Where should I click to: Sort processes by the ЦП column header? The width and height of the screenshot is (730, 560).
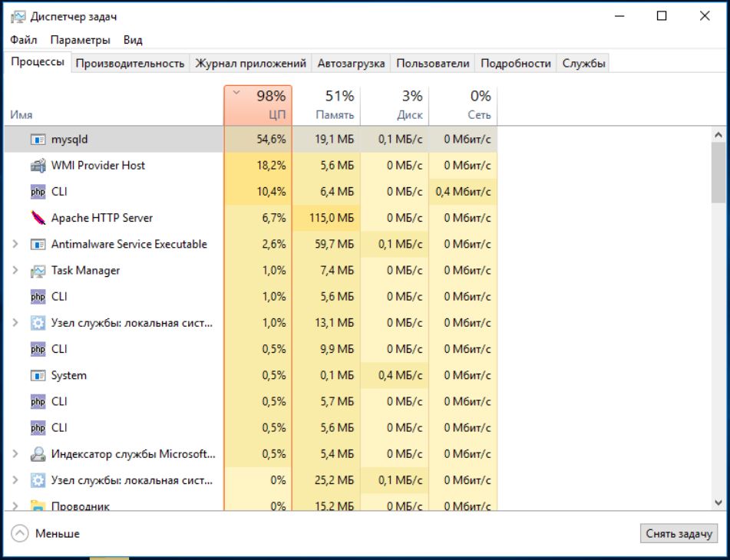pos(259,105)
